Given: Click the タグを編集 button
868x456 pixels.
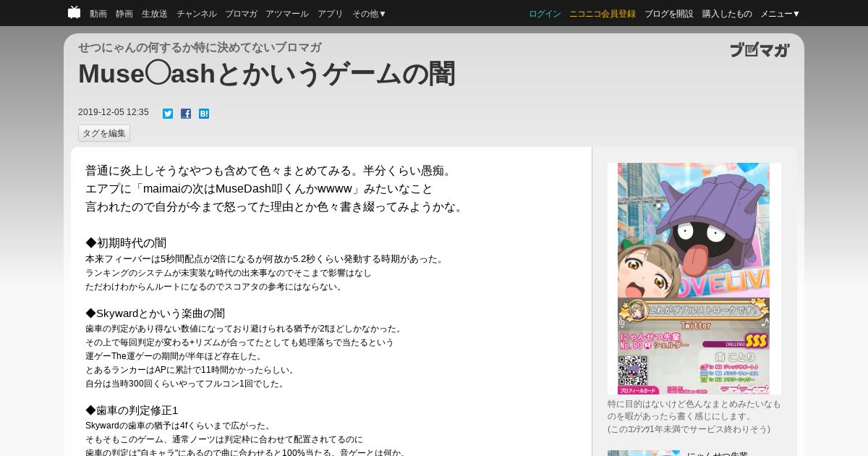Looking at the screenshot, I should pos(104,133).
